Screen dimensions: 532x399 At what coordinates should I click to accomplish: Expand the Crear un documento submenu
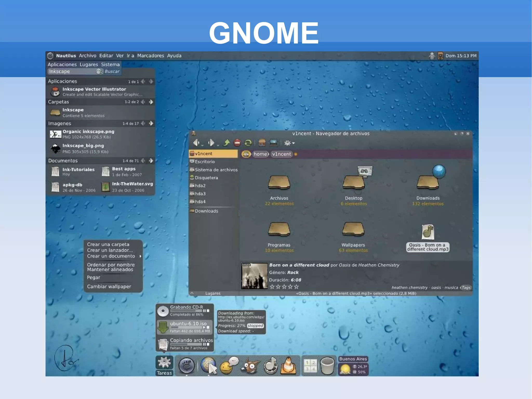(114, 256)
